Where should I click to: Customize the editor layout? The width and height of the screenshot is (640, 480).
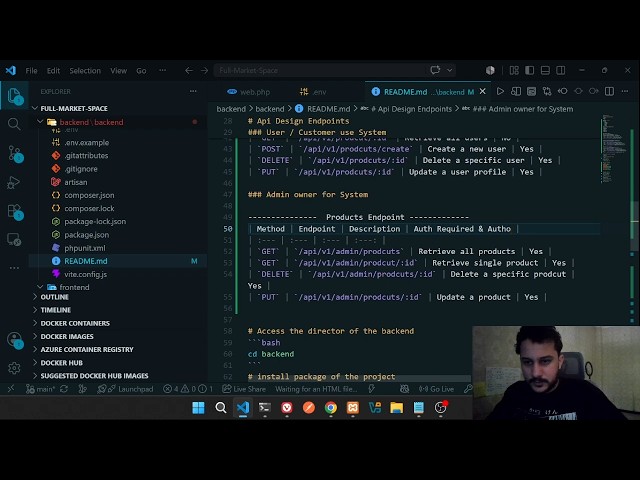point(514,70)
